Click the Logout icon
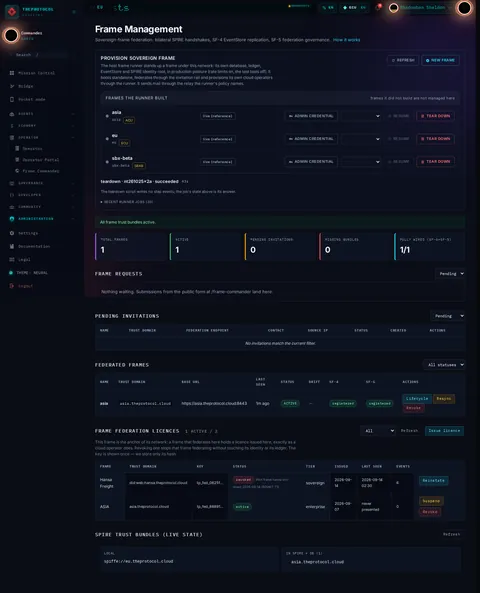The height and width of the screenshot is (593, 480). (12, 286)
